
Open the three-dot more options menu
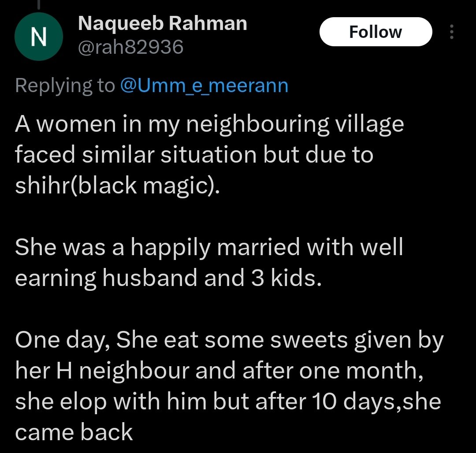point(451,32)
